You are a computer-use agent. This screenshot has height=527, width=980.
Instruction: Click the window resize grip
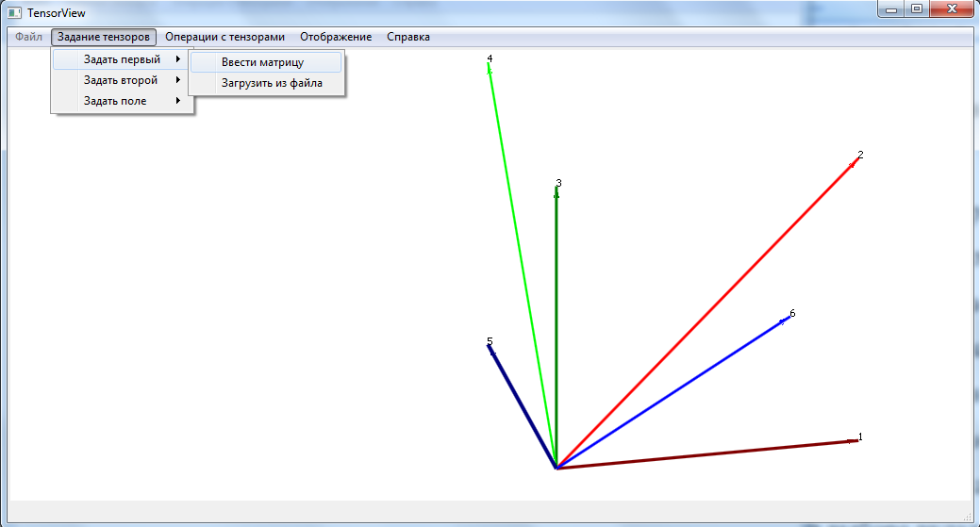(x=968, y=516)
